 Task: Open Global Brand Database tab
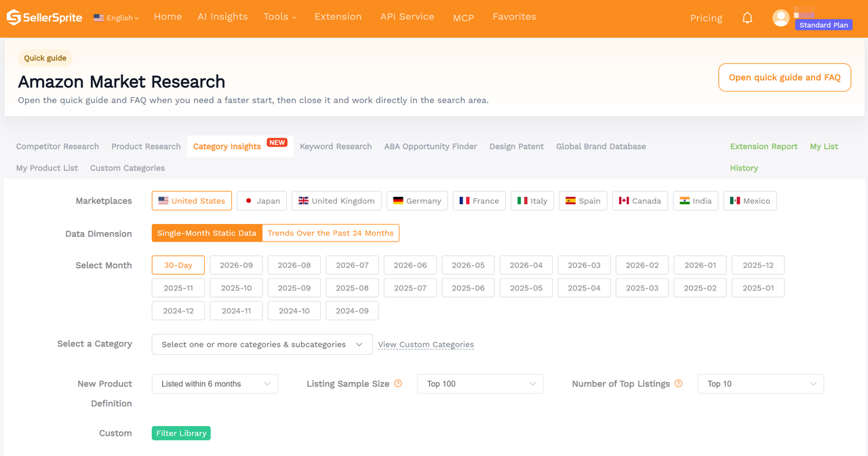pos(601,147)
